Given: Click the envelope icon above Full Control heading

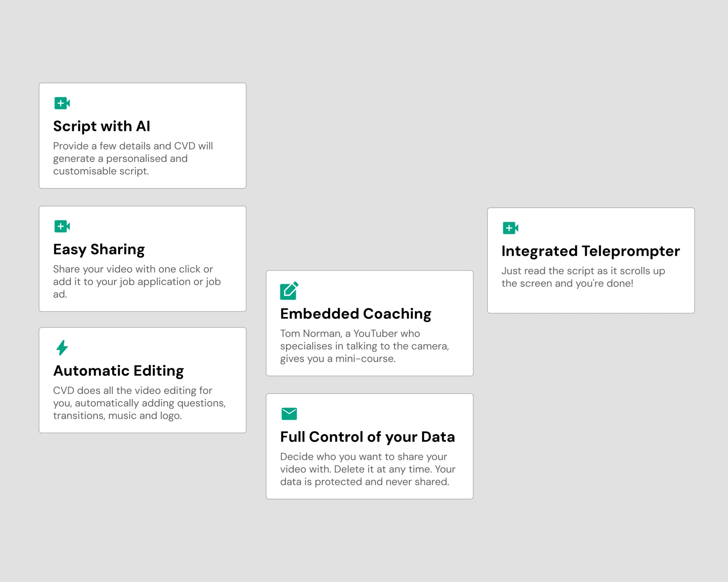Looking at the screenshot, I should (289, 414).
